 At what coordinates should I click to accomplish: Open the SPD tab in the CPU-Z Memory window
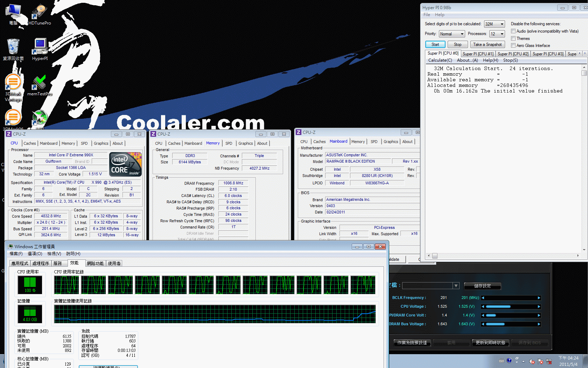[x=229, y=143]
